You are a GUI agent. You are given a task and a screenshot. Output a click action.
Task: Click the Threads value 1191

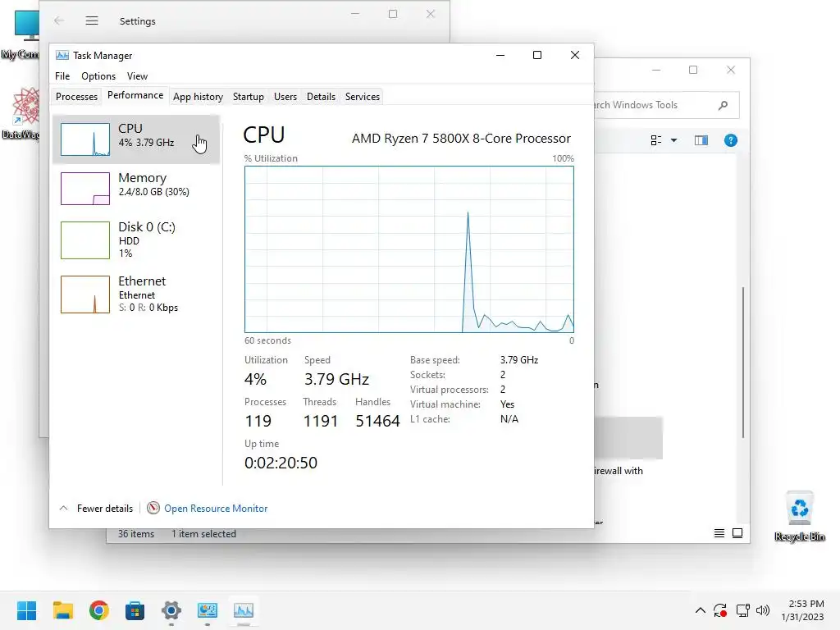coord(321,421)
